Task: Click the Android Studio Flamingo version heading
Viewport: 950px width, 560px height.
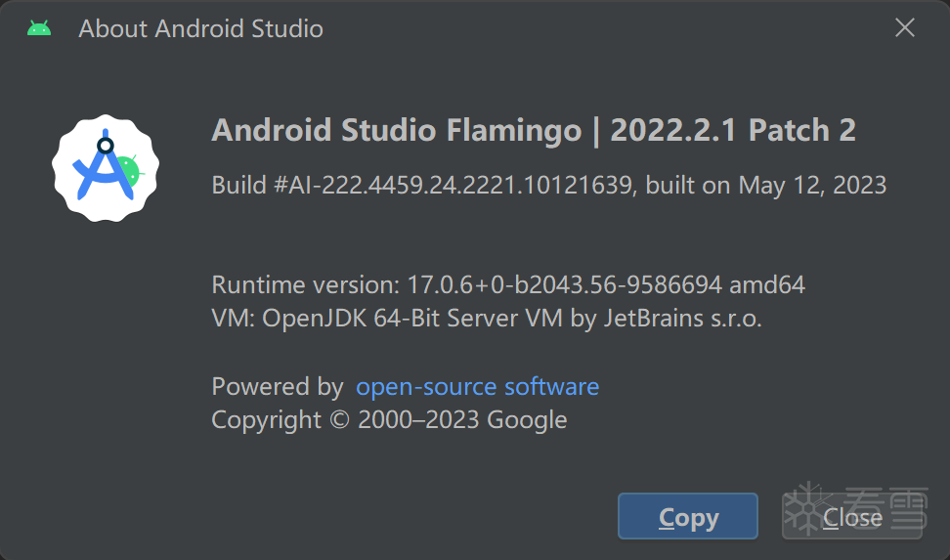Action: tap(534, 130)
